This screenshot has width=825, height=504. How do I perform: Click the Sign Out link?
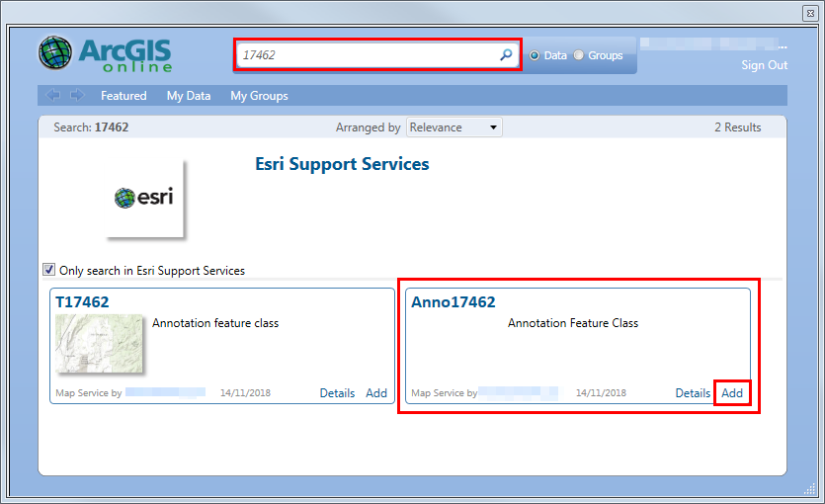tap(764, 65)
